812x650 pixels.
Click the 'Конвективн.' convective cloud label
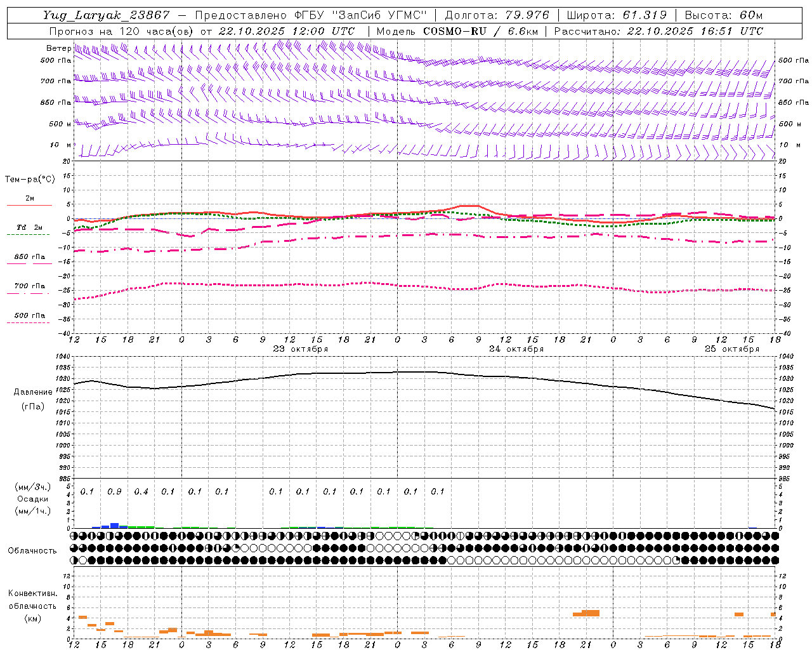[x=32, y=594]
